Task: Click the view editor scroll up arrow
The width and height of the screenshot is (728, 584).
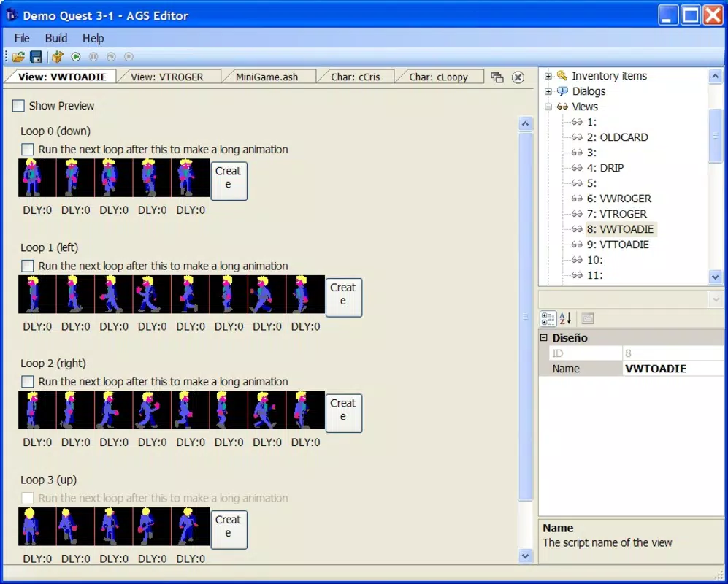Action: pos(525,123)
